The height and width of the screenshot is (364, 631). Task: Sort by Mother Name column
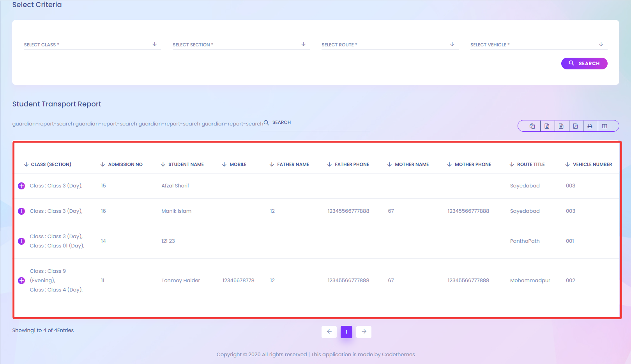click(x=408, y=164)
